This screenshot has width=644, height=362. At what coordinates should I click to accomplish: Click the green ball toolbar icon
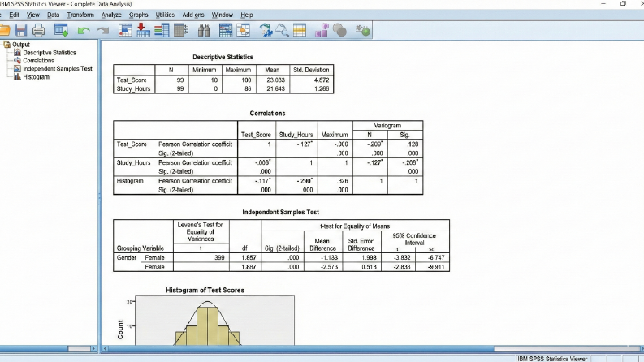coord(363,30)
